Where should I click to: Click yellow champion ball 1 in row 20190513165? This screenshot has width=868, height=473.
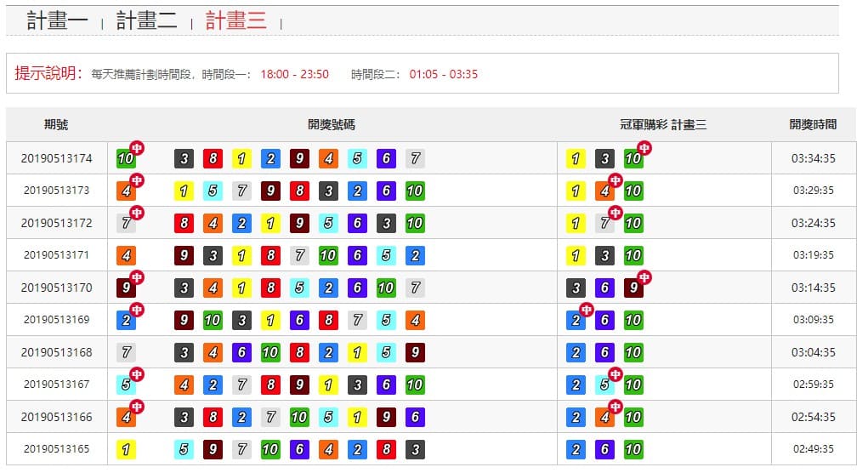coord(126,449)
